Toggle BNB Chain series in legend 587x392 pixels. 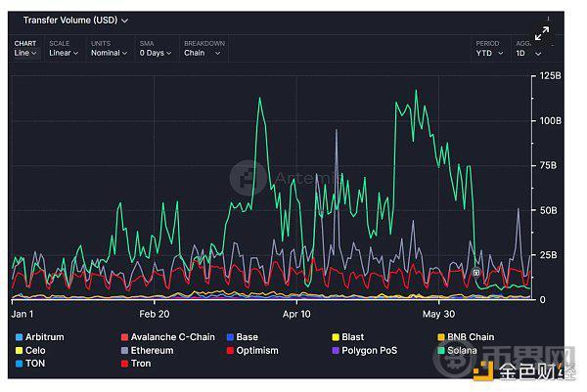coord(466,337)
